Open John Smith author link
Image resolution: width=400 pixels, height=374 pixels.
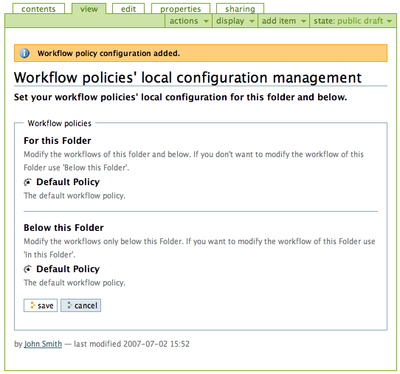[x=43, y=344]
